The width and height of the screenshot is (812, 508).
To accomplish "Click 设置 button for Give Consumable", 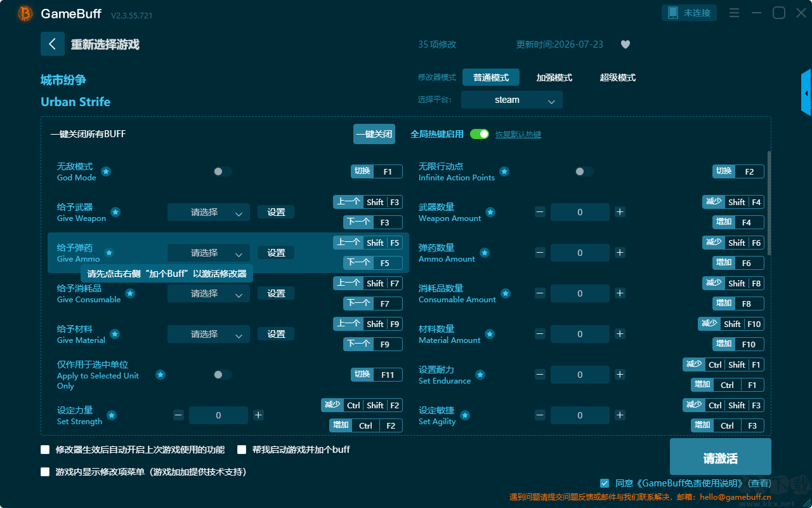I will (276, 293).
